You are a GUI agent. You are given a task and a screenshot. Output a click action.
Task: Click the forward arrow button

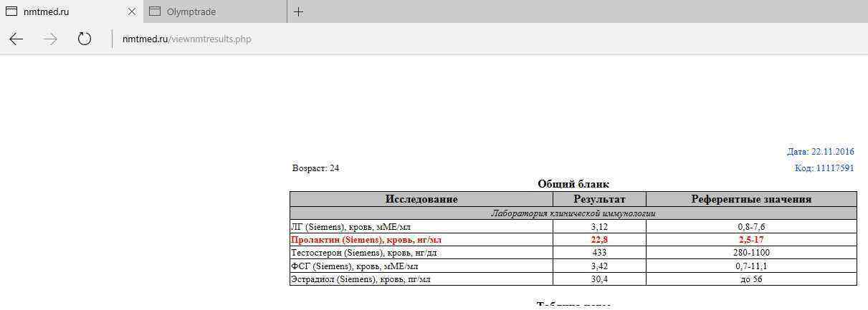coord(50,39)
